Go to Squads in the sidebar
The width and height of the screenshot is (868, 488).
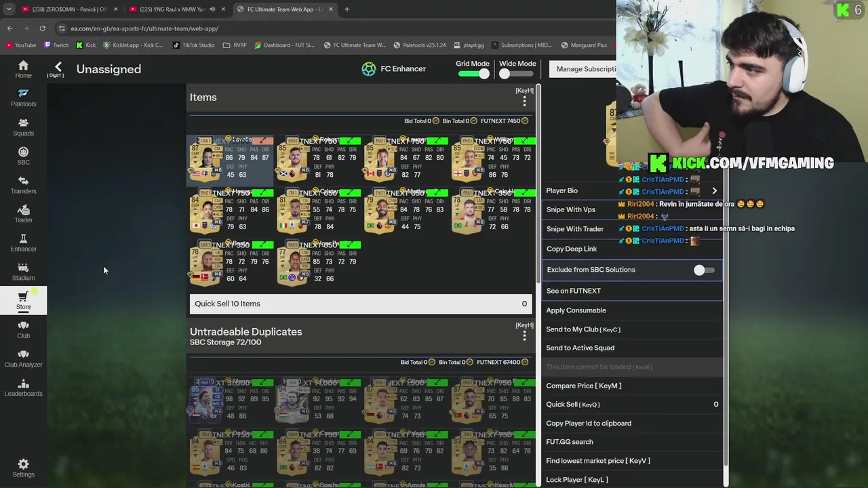(23, 127)
